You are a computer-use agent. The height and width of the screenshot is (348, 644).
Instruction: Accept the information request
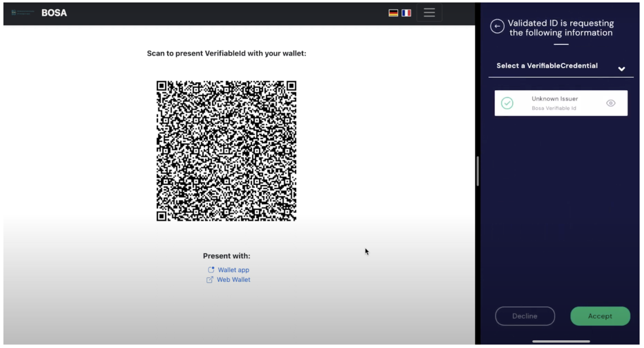click(x=600, y=316)
